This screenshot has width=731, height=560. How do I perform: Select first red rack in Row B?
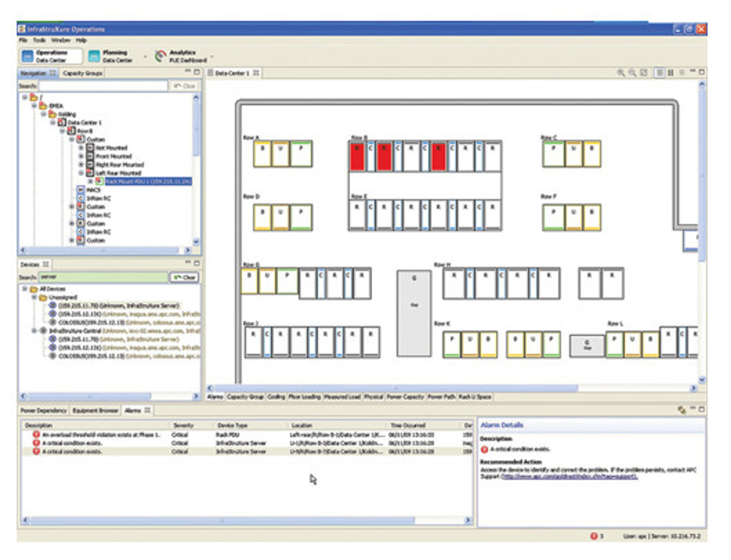357,156
